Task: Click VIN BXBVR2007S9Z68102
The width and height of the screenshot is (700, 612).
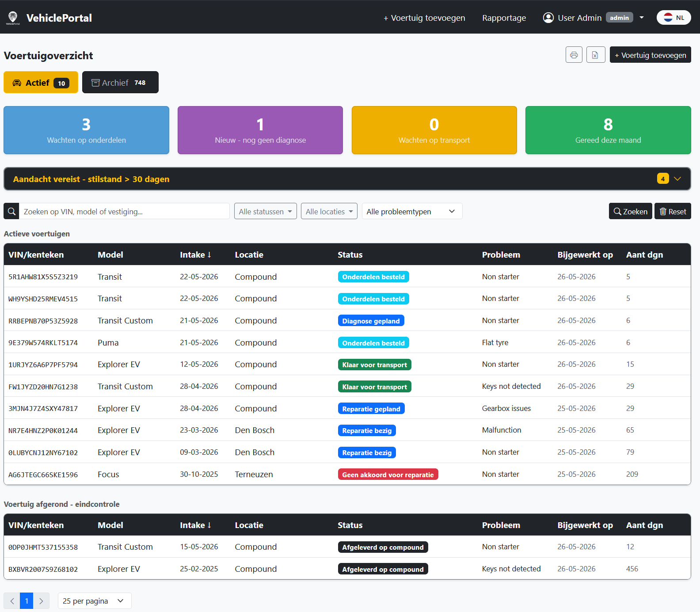Action: (43, 570)
